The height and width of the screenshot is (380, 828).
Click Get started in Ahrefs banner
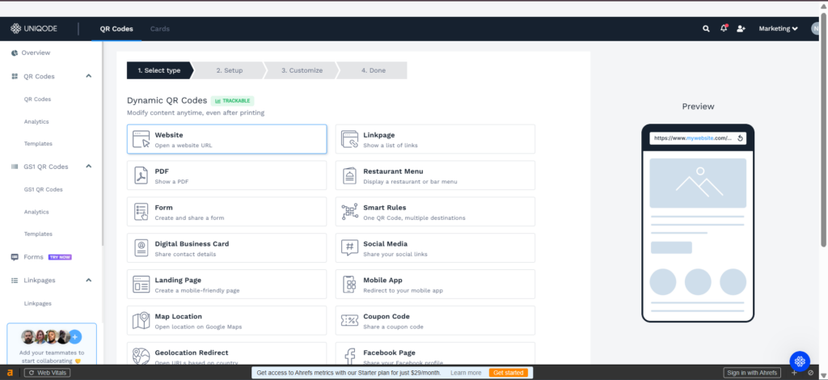(x=509, y=373)
